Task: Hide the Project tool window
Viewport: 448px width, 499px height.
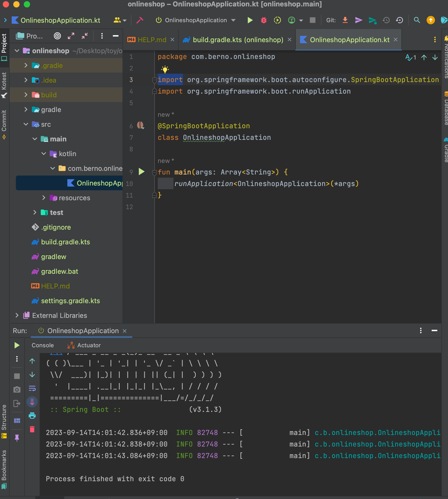Action: coord(115,36)
